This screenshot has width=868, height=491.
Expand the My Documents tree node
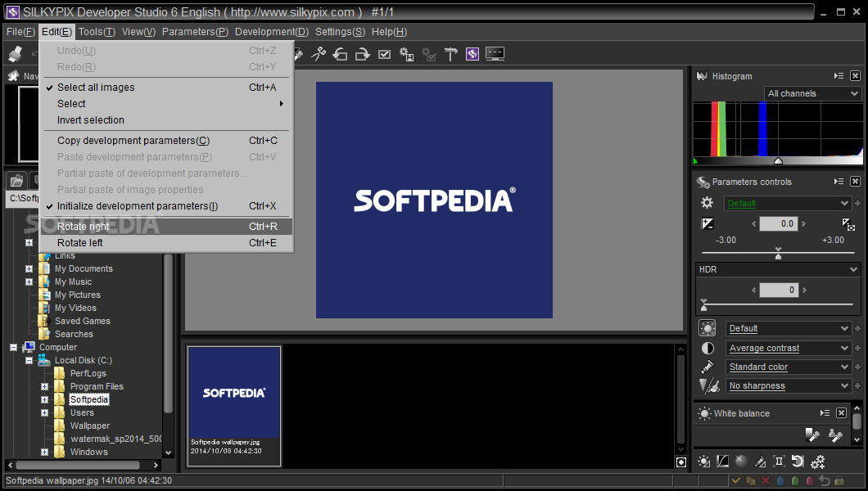click(29, 268)
